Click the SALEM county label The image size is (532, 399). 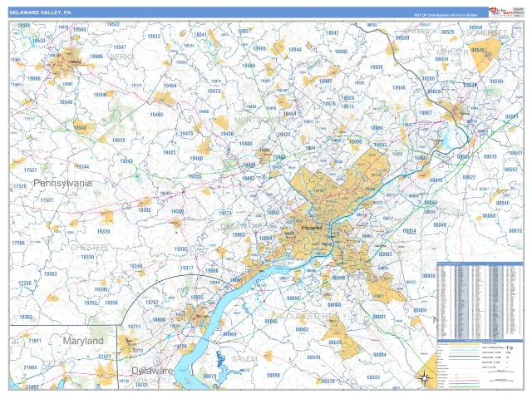pyautogui.click(x=244, y=358)
